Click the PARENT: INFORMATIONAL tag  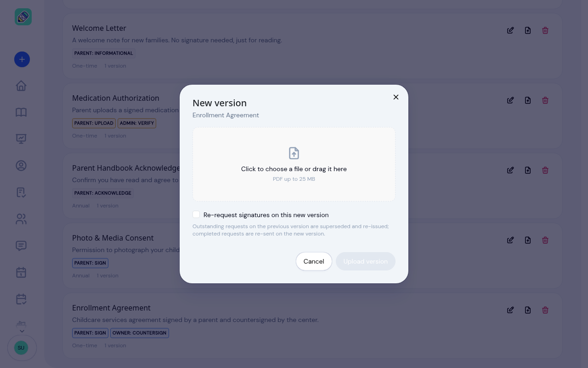[104, 53]
